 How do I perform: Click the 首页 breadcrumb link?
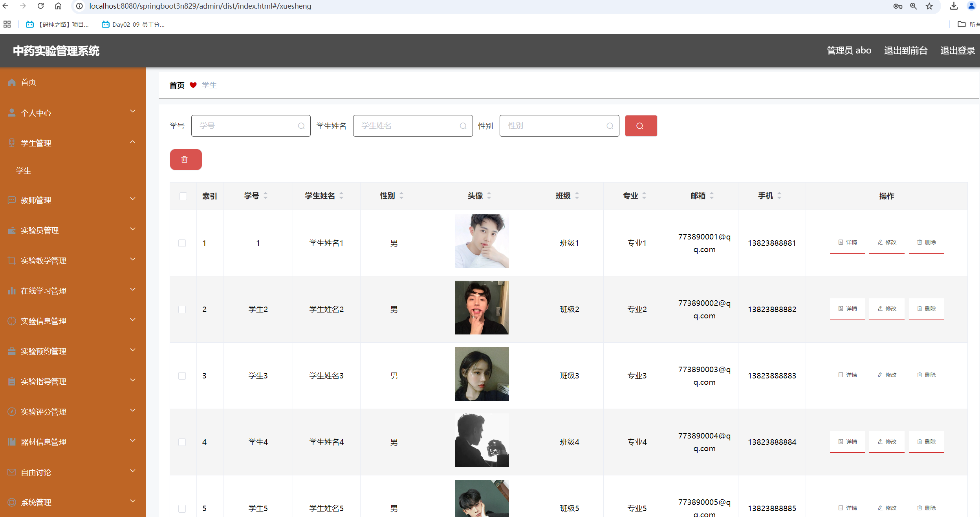point(177,85)
